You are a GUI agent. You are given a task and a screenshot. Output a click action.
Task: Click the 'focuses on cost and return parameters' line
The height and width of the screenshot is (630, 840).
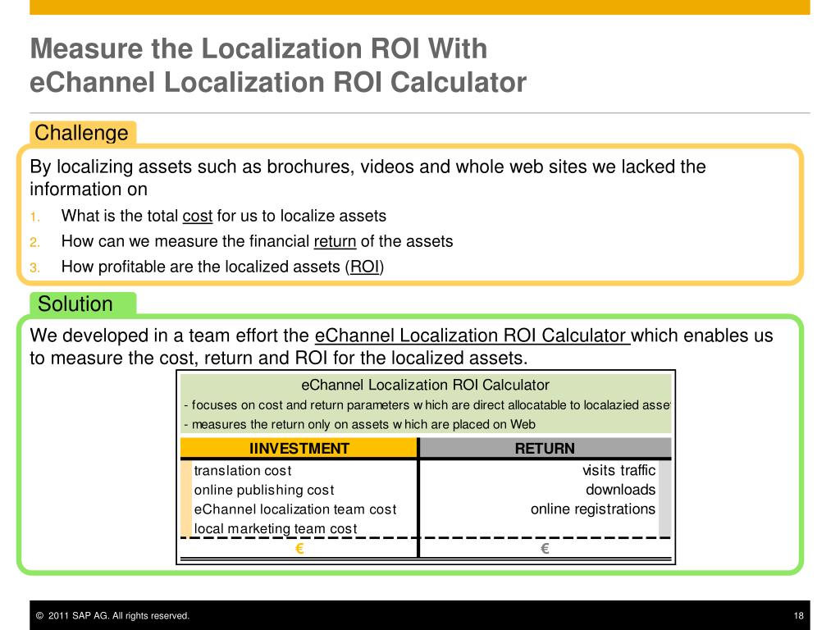pos(427,405)
